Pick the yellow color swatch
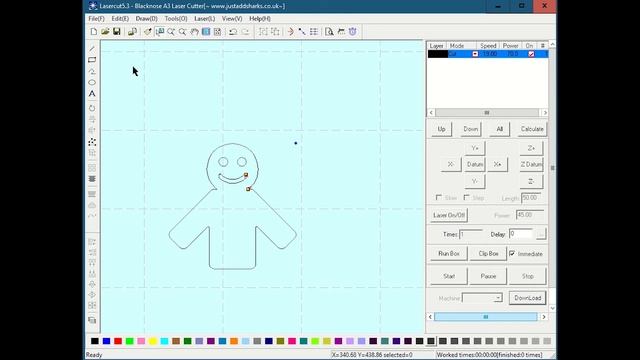 [x=153, y=341]
